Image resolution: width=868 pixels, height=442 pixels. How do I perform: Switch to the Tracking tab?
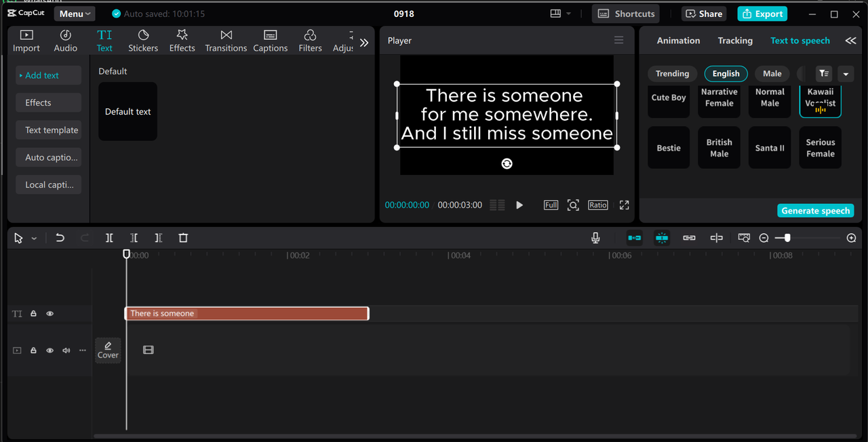pos(735,41)
